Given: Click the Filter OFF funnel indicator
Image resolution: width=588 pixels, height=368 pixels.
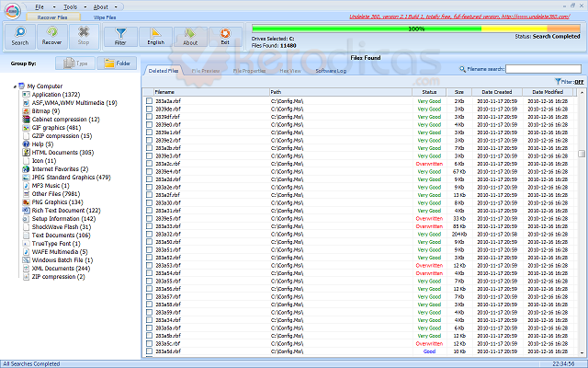Looking at the screenshot, I should pos(570,82).
